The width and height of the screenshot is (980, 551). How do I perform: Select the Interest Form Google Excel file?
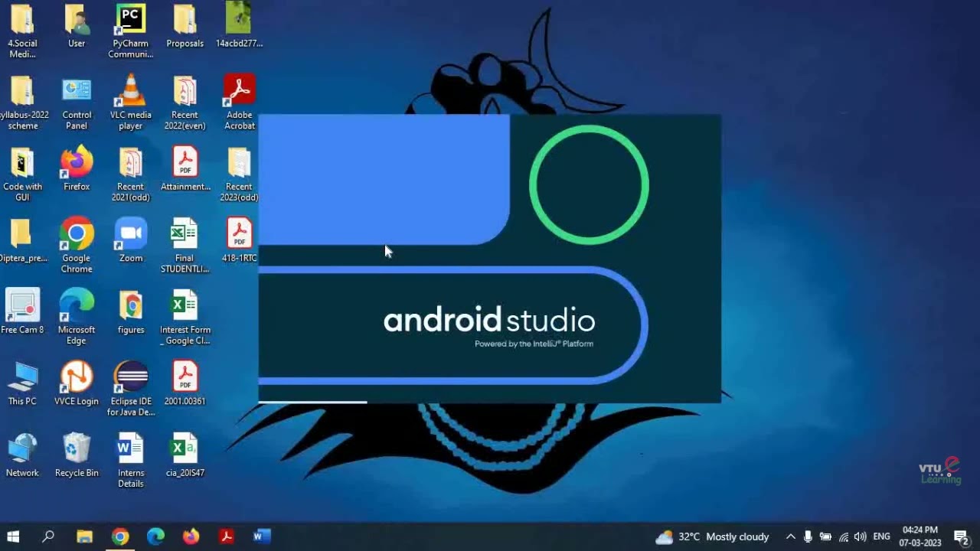pos(185,318)
